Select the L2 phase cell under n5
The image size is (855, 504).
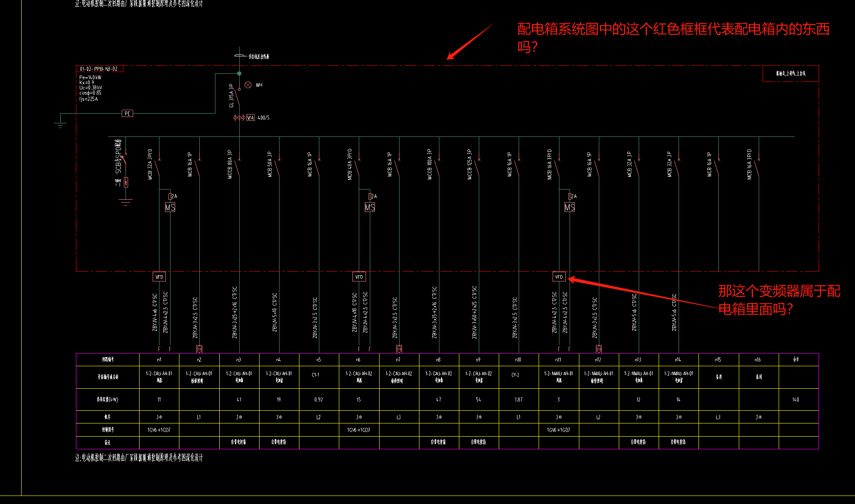tap(319, 417)
